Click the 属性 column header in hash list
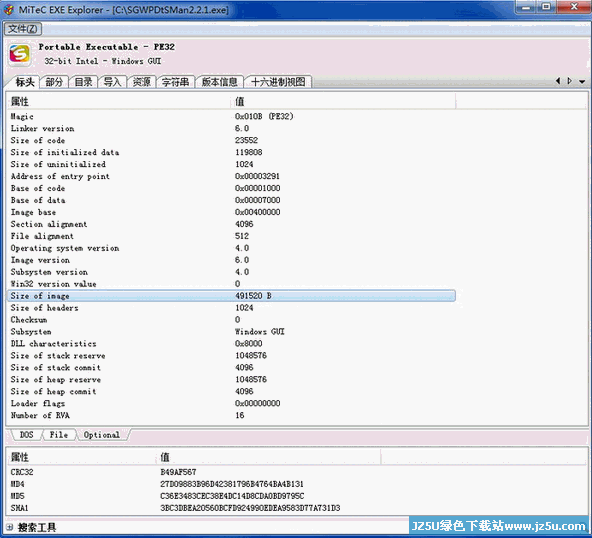Screen dimensions: 592x538 (82, 457)
